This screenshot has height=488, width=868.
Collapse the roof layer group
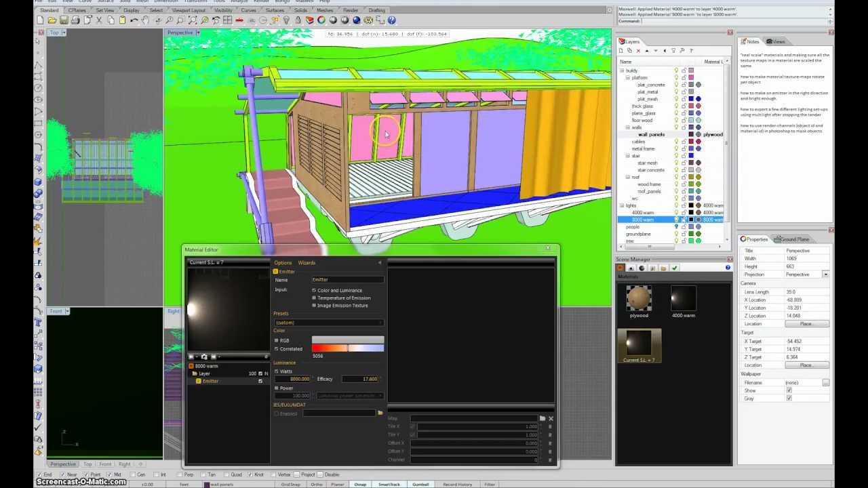tap(628, 177)
